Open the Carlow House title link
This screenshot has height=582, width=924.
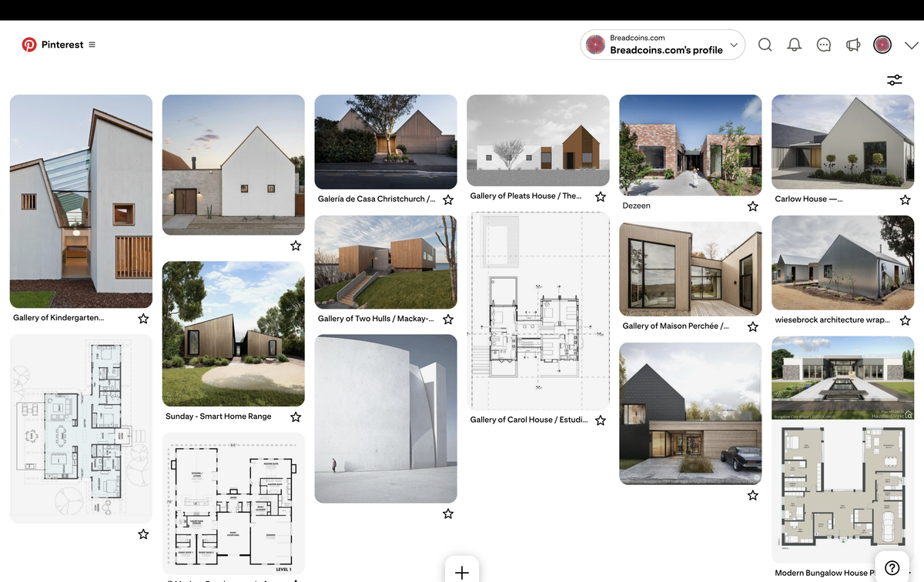coord(808,199)
